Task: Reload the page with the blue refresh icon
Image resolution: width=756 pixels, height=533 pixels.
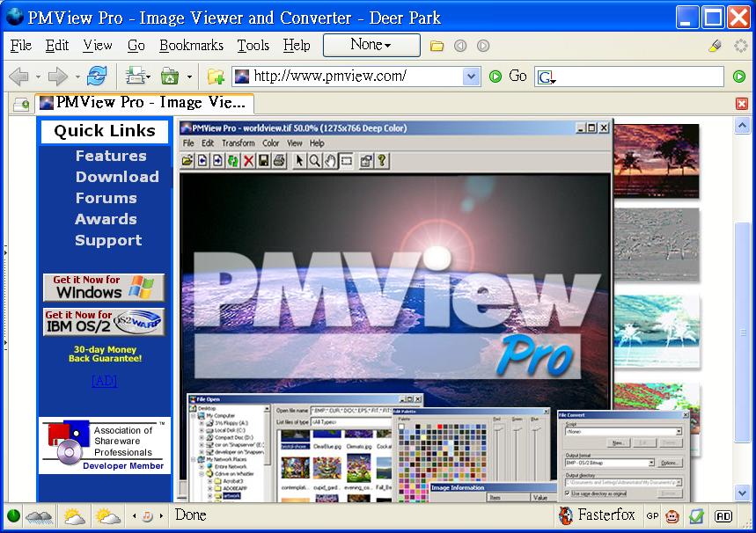Action: click(98, 77)
